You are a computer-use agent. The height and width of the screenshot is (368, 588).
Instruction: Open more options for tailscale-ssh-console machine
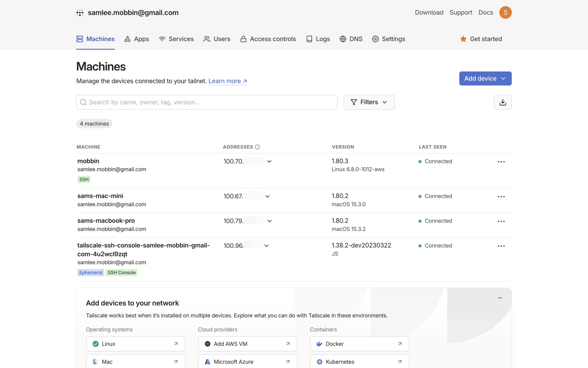pyautogui.click(x=501, y=246)
